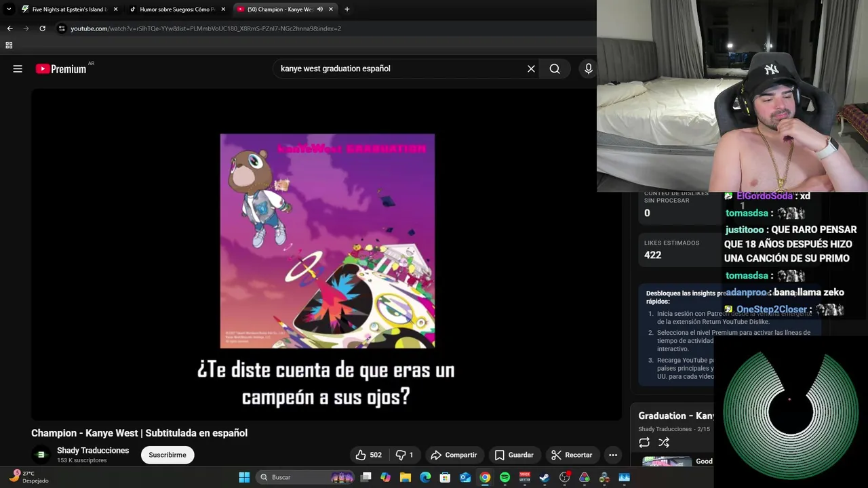Switch to Humor sobre Suegros tab
Screen dimensions: 868x488
pos(175,9)
